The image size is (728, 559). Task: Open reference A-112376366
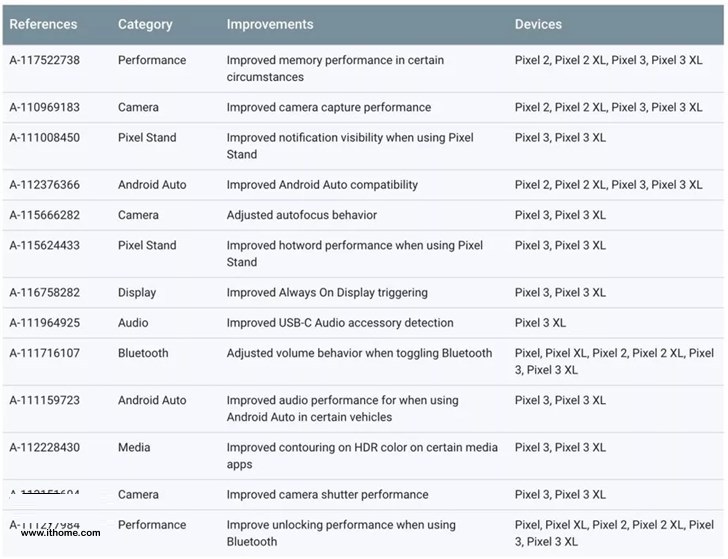pos(45,185)
